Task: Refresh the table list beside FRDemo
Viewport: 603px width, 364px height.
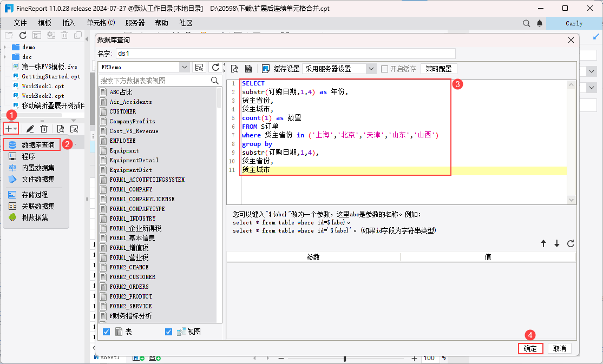Action: click(x=215, y=67)
